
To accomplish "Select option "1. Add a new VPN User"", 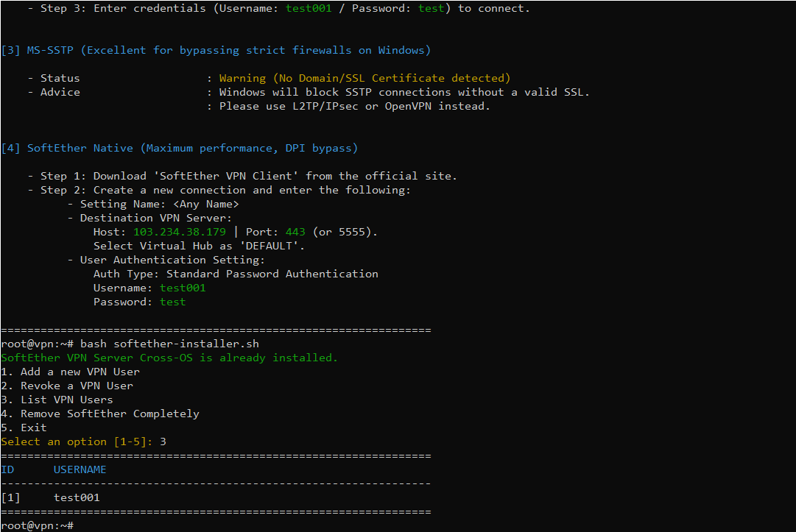I will (71, 371).
